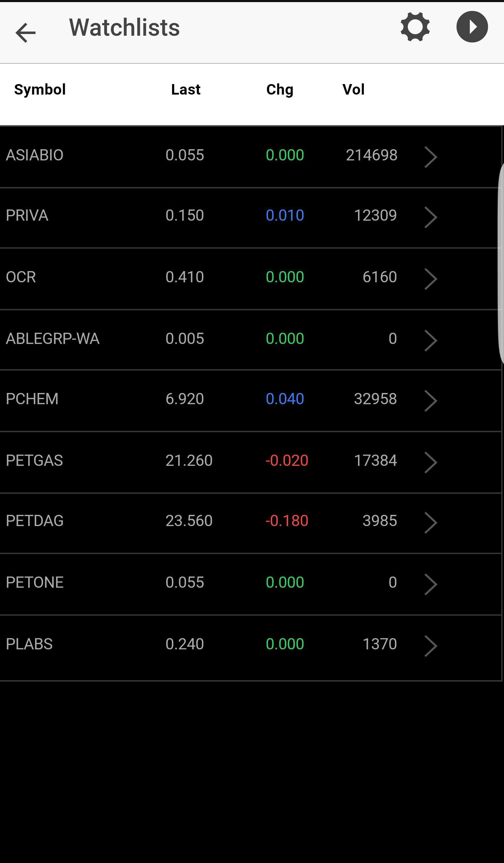The image size is (504, 863).
Task: Tap the PLABS row chevron
Action: [430, 645]
